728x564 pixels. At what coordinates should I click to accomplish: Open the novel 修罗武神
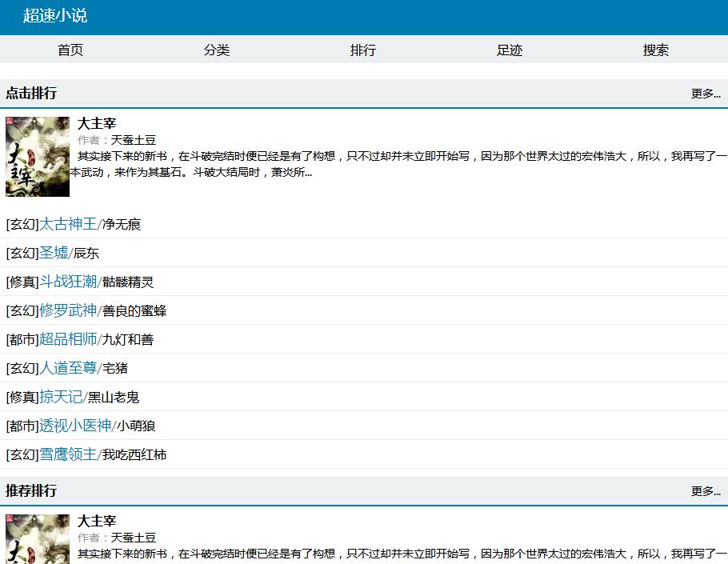tap(70, 311)
